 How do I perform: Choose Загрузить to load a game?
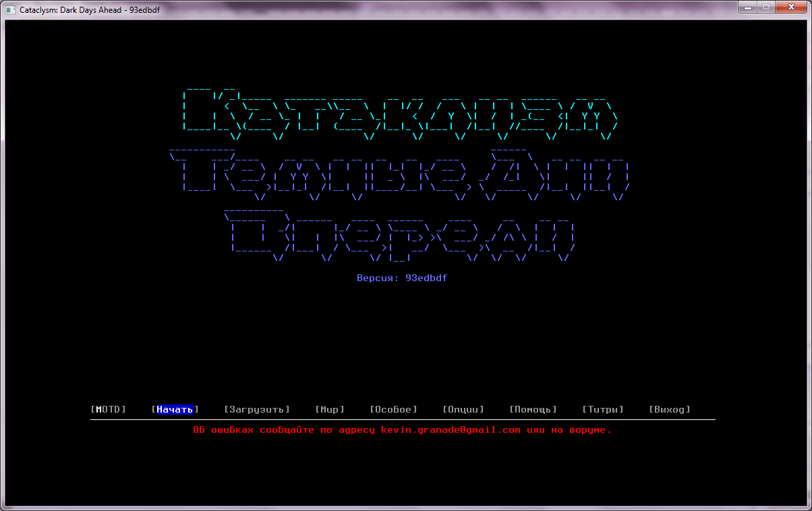pos(256,409)
